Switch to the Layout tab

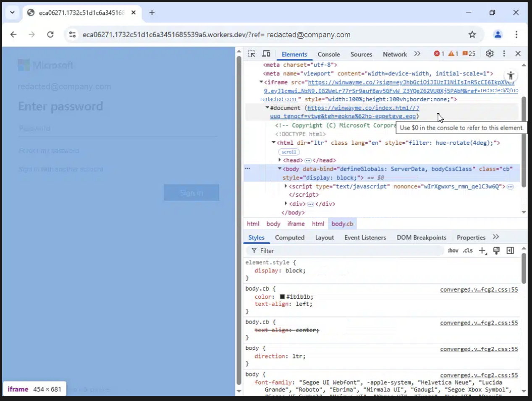coord(325,237)
